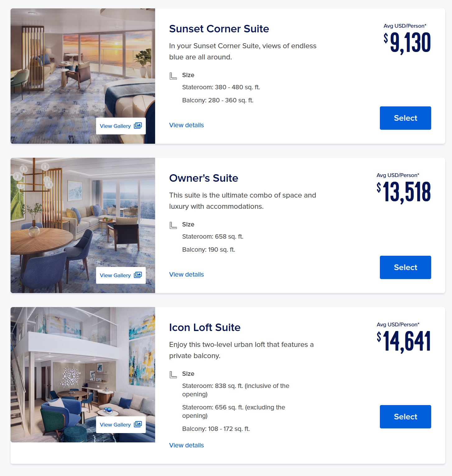The image size is (452, 476).
Task: Click the Sunset Corner Suite title
Action: pyautogui.click(x=219, y=29)
